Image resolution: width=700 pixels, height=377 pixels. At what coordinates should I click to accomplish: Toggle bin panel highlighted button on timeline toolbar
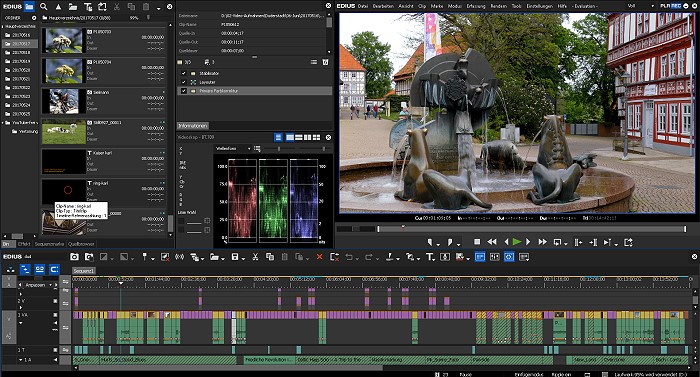coord(480,257)
